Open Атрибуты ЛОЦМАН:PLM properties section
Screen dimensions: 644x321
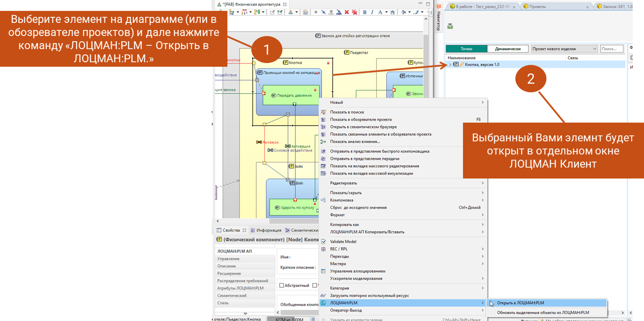[x=240, y=288]
